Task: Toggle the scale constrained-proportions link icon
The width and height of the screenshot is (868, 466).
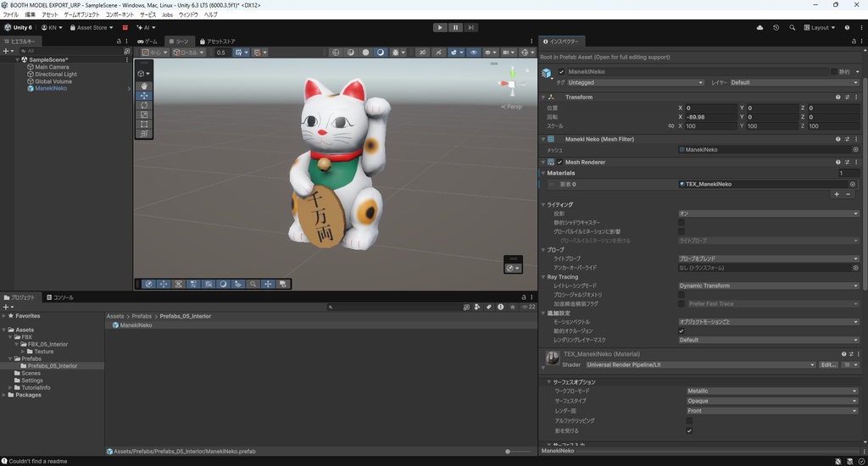Action: 671,126
